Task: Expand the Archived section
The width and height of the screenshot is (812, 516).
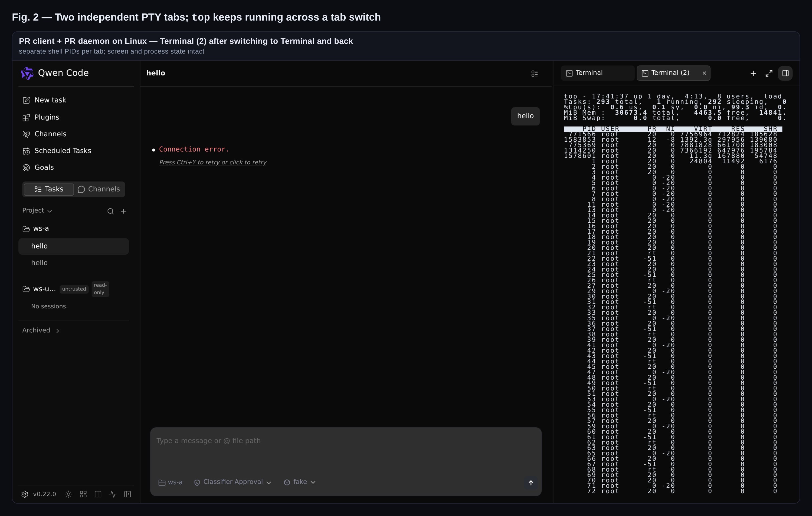Action: point(41,331)
